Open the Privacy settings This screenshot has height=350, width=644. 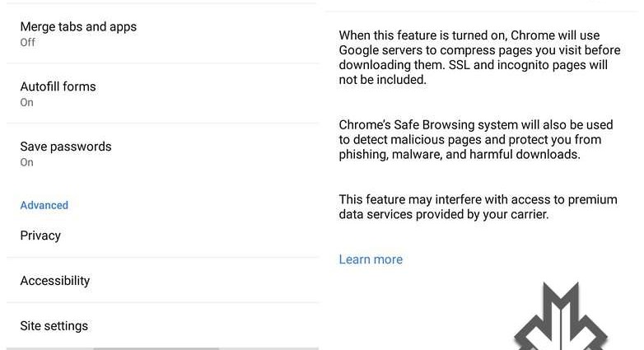pyautogui.click(x=40, y=236)
